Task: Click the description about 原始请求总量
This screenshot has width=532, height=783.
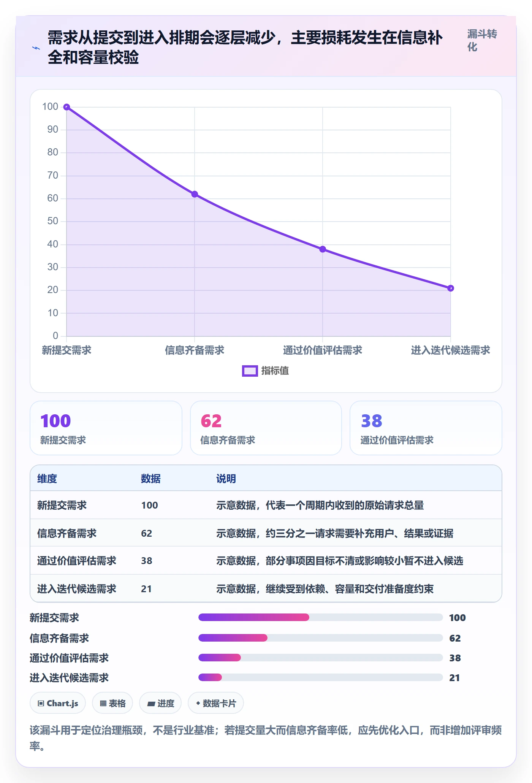Action: click(x=320, y=505)
